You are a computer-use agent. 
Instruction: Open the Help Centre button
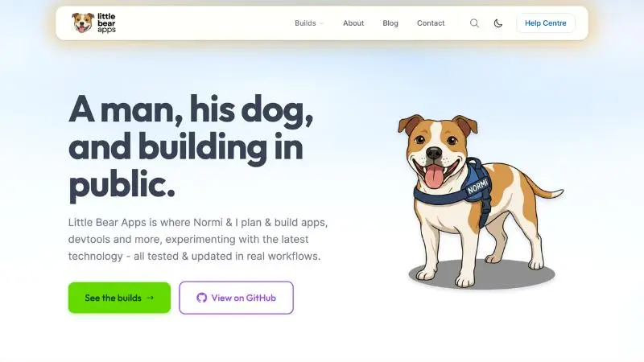[x=546, y=23]
